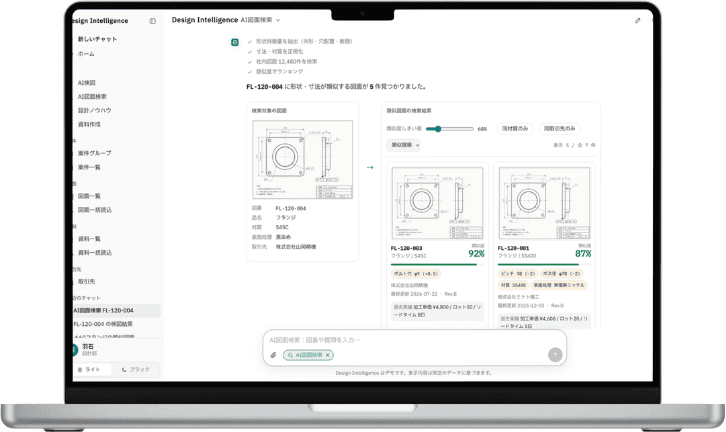Screen dimensions: 726x432
Task: Open AI検図 in the sidebar
Action: (x=87, y=83)
